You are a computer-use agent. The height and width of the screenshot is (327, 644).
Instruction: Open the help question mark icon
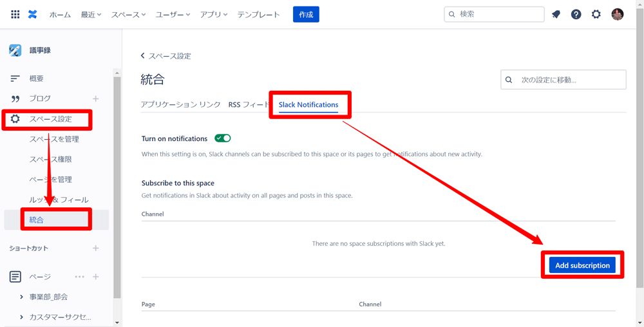(576, 14)
